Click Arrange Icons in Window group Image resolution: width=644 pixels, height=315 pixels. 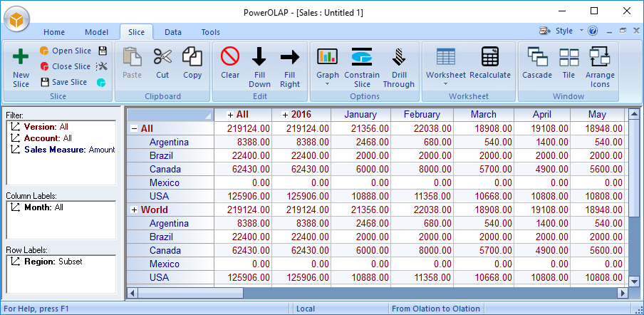[600, 68]
